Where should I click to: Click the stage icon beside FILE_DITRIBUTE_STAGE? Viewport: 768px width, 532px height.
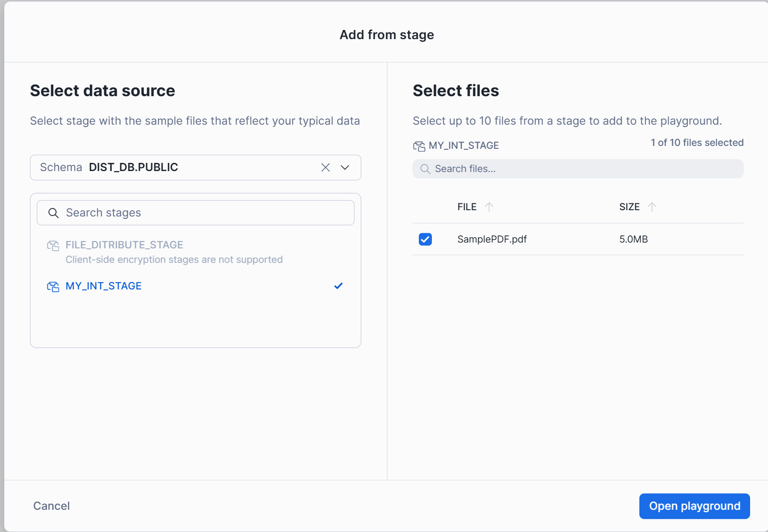pyautogui.click(x=53, y=245)
